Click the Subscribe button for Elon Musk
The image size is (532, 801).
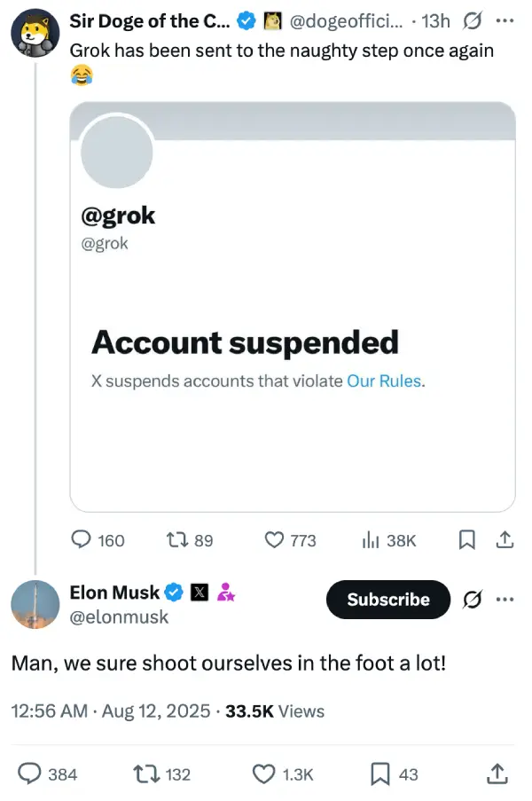coord(388,600)
